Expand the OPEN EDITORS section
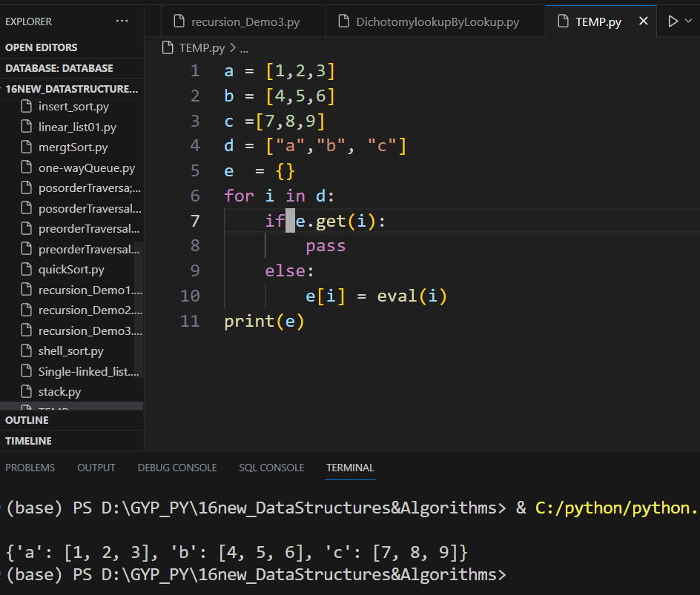This screenshot has height=595, width=700. pos(42,47)
